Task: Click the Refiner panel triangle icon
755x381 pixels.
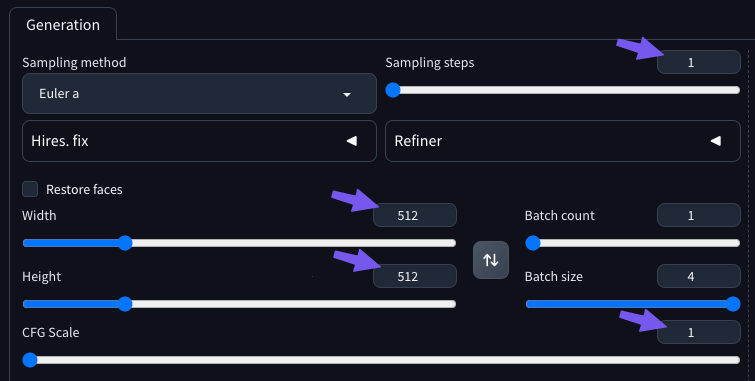Action: pyautogui.click(x=716, y=141)
